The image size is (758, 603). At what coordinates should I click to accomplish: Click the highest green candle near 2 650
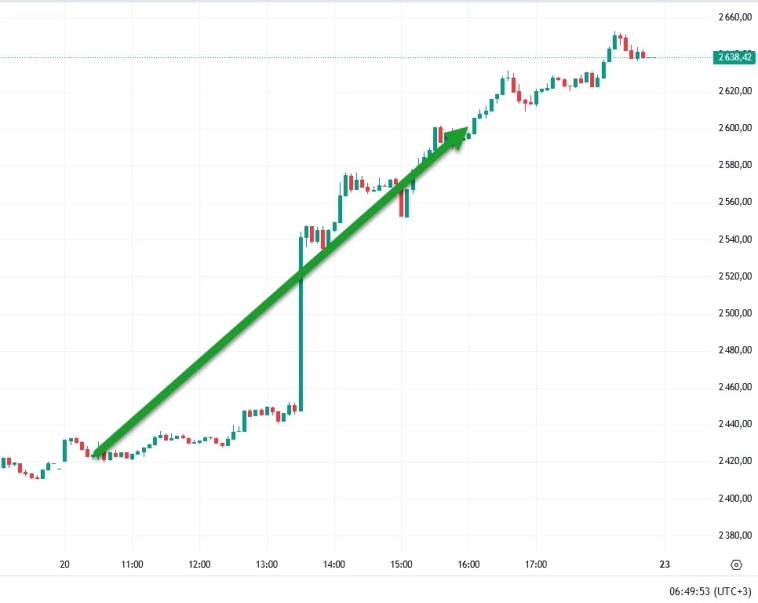(616, 42)
